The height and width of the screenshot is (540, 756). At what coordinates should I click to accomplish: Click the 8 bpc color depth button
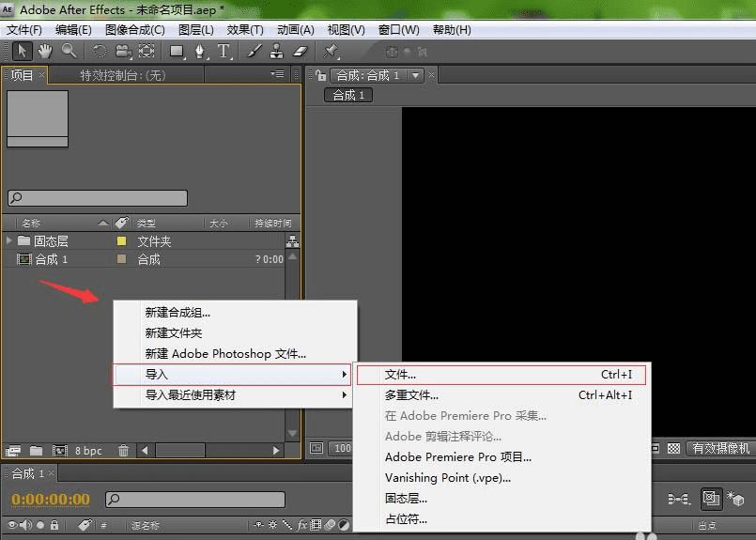tap(88, 451)
